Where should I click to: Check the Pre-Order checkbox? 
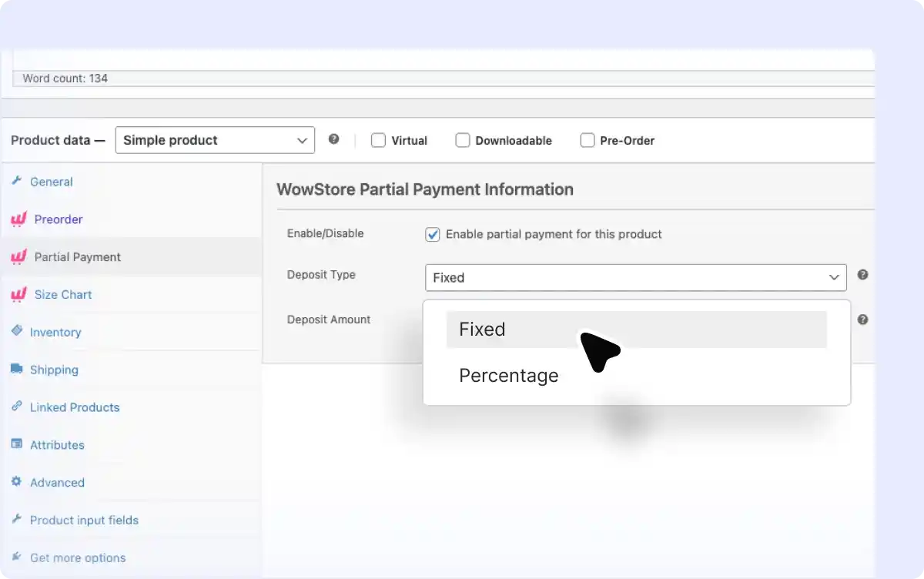point(588,140)
